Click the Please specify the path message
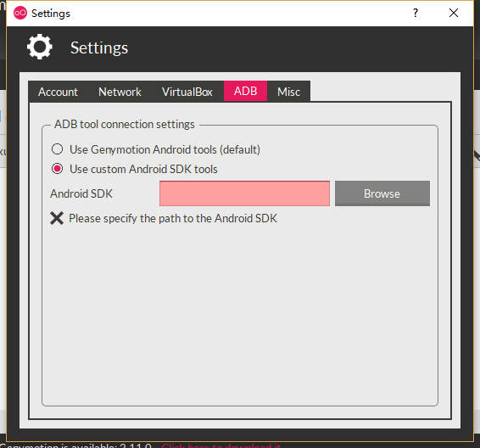The height and width of the screenshot is (448, 480). (x=173, y=218)
